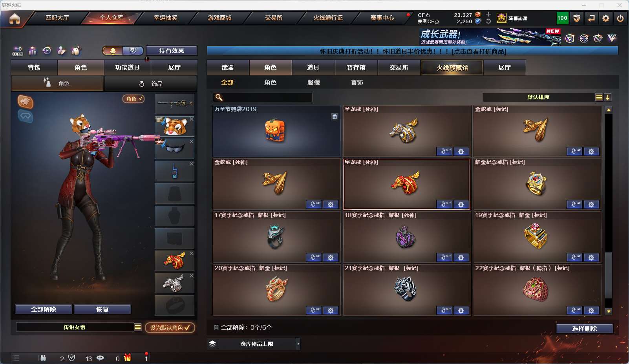Click the 选择删除 button

pos(585,329)
